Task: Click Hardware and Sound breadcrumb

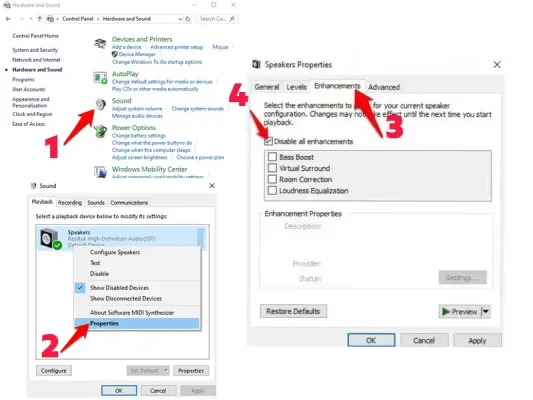Action: [x=126, y=19]
